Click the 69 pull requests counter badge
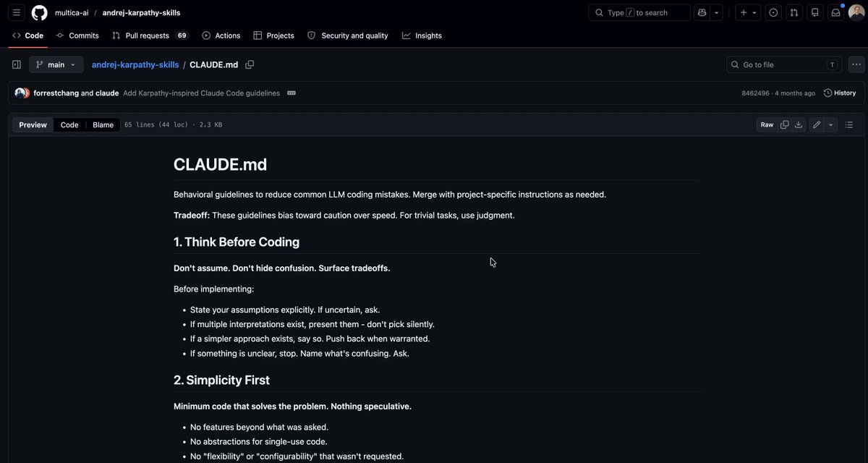The height and width of the screenshot is (463, 868). click(x=182, y=35)
